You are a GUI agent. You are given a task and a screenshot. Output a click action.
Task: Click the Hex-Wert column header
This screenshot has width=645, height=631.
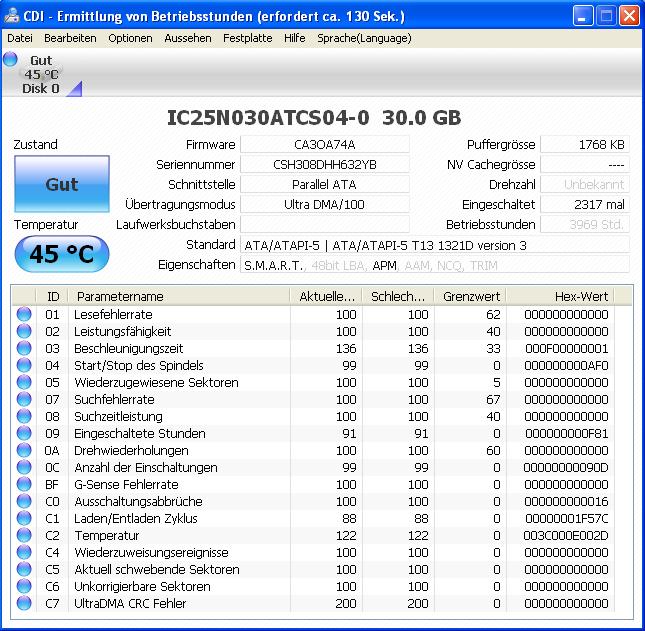click(x=560, y=296)
